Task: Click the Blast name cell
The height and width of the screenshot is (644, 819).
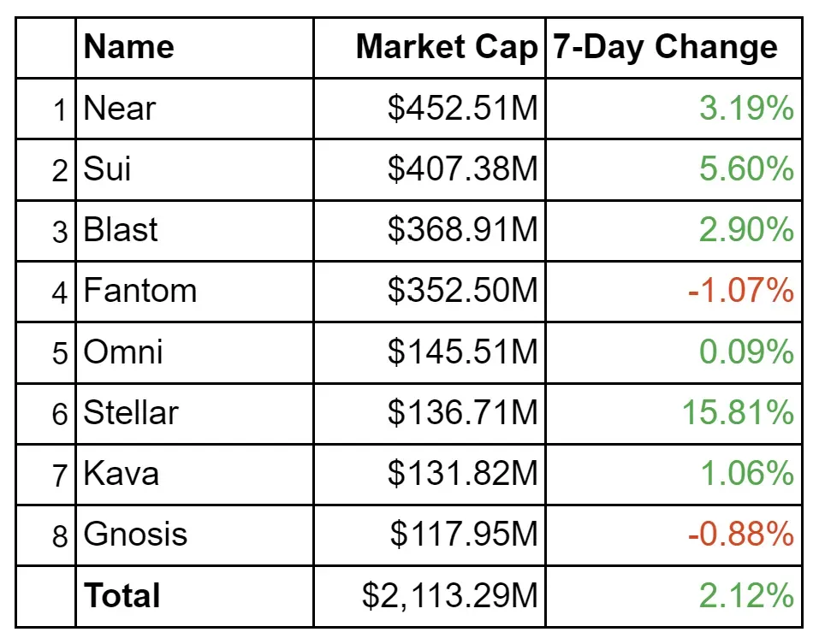Action: 121,230
